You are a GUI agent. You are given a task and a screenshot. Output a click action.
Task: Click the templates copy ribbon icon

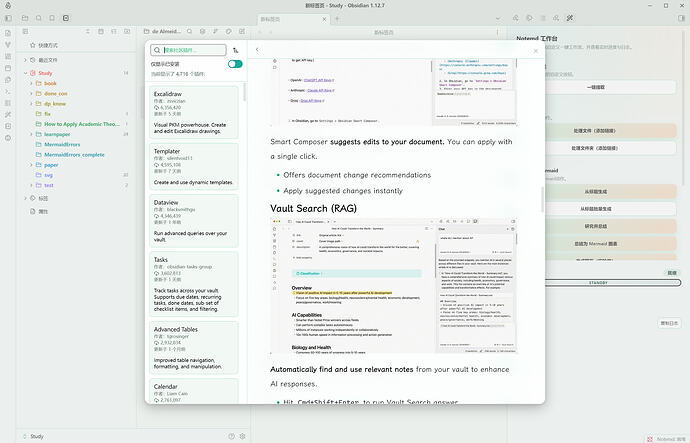coord(8,80)
